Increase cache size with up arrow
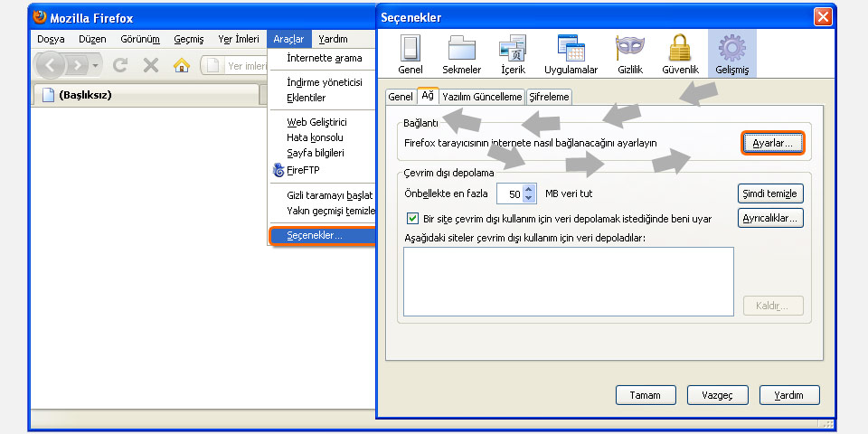This screenshot has height=434, width=868. (529, 190)
